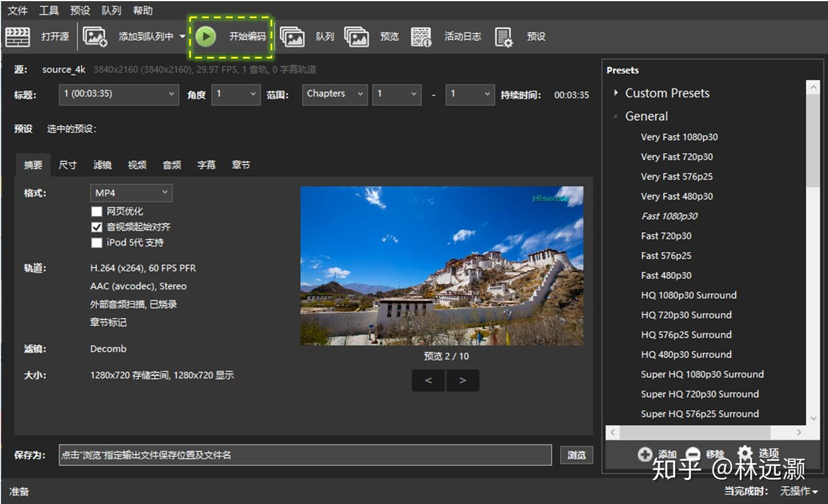
Task: Select the Fast 576p25 preset
Action: coord(666,256)
